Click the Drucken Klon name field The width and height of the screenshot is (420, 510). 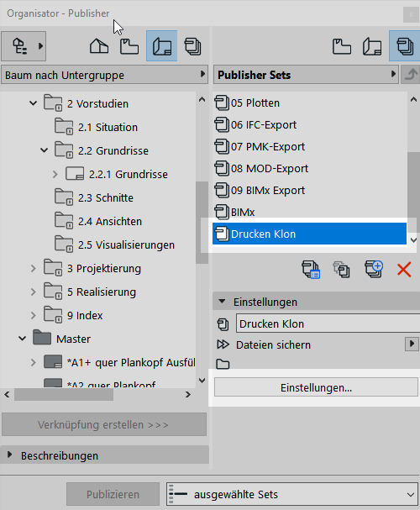328,323
